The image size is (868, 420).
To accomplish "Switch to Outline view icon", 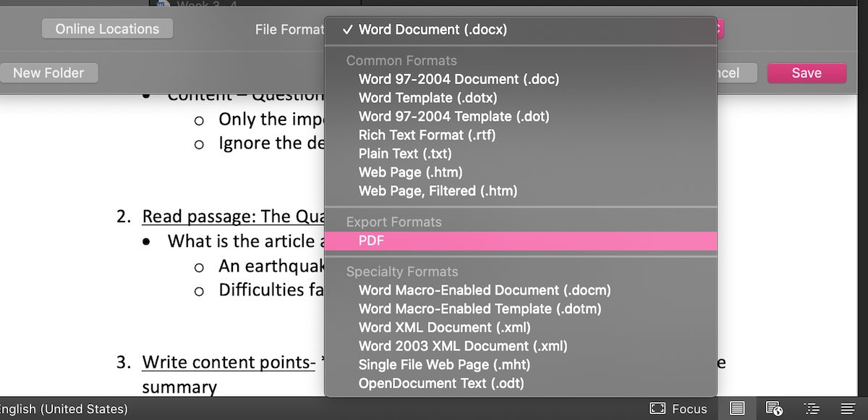I will point(812,408).
